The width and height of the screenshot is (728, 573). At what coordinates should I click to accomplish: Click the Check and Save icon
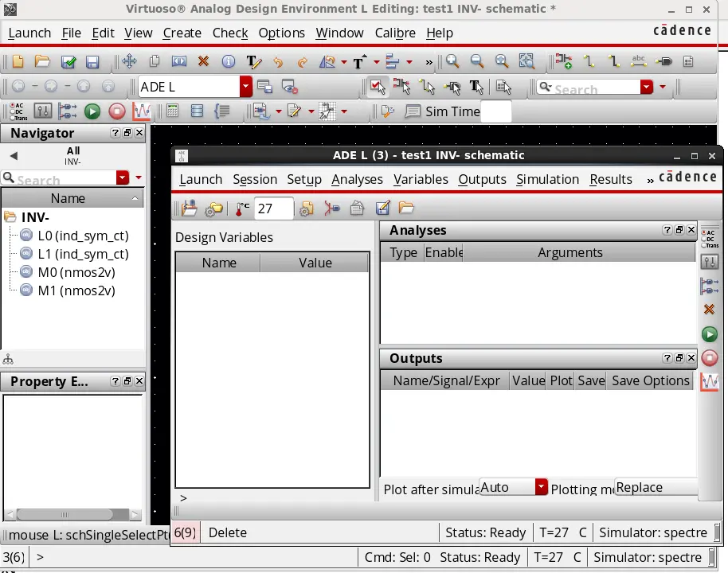pos(68,61)
